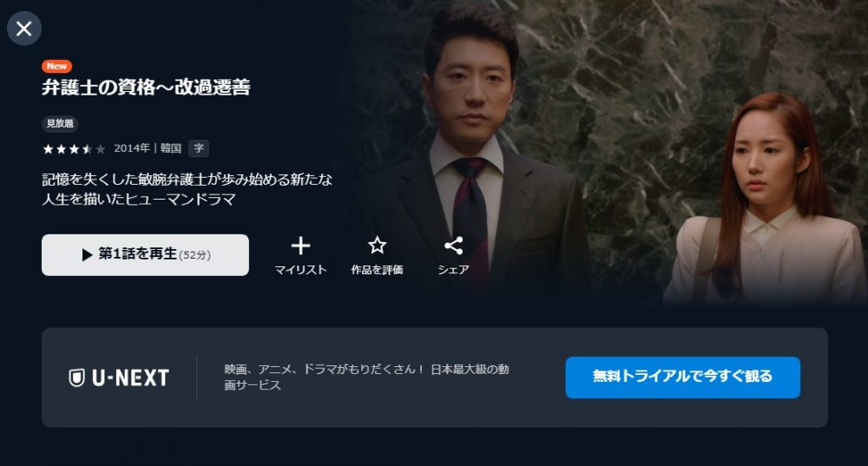Click the U-NEXT shield logo icon
Screen dimensions: 868x466
click(76, 378)
